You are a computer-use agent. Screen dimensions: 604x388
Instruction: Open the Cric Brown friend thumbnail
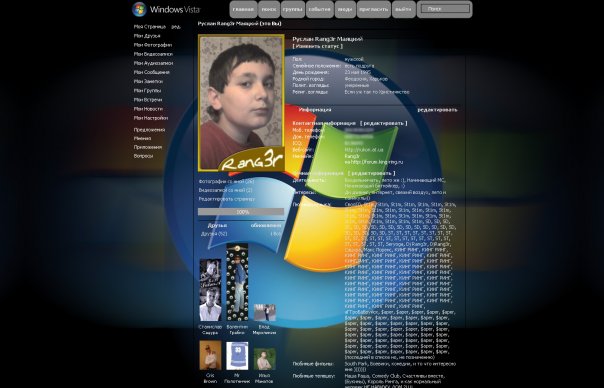tap(210, 355)
